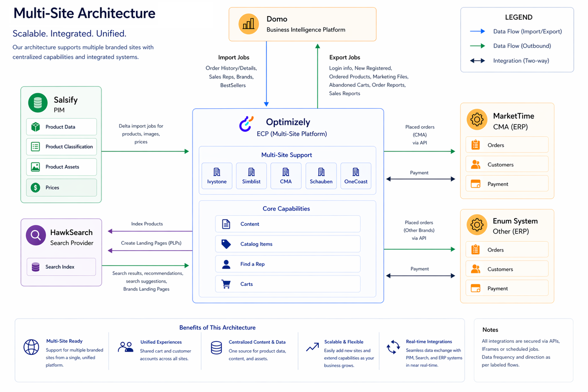This screenshot has width=588, height=392.
Task: Click the Optimizely logo icon
Action: tap(246, 124)
